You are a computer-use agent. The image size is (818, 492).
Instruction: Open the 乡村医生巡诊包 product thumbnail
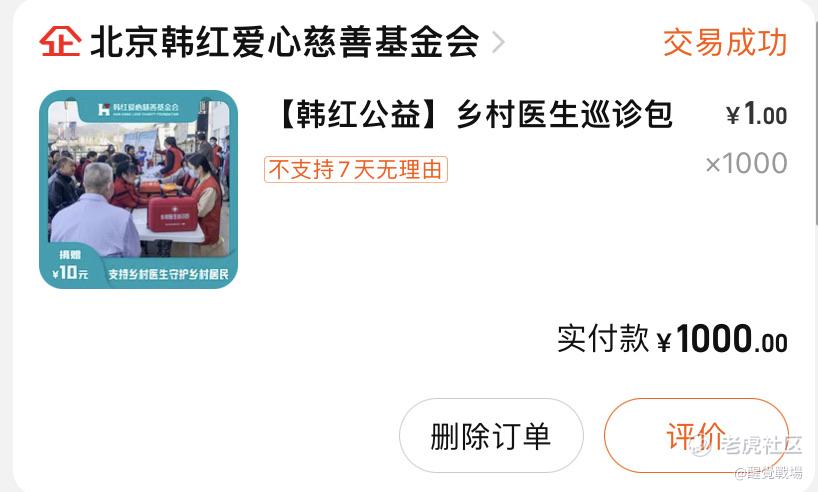[x=138, y=189]
